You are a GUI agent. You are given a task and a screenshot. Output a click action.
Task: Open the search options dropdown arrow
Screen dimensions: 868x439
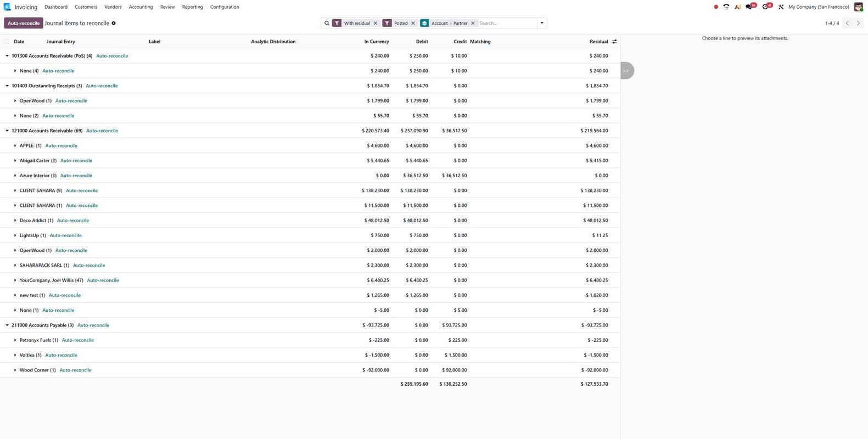pyautogui.click(x=542, y=23)
